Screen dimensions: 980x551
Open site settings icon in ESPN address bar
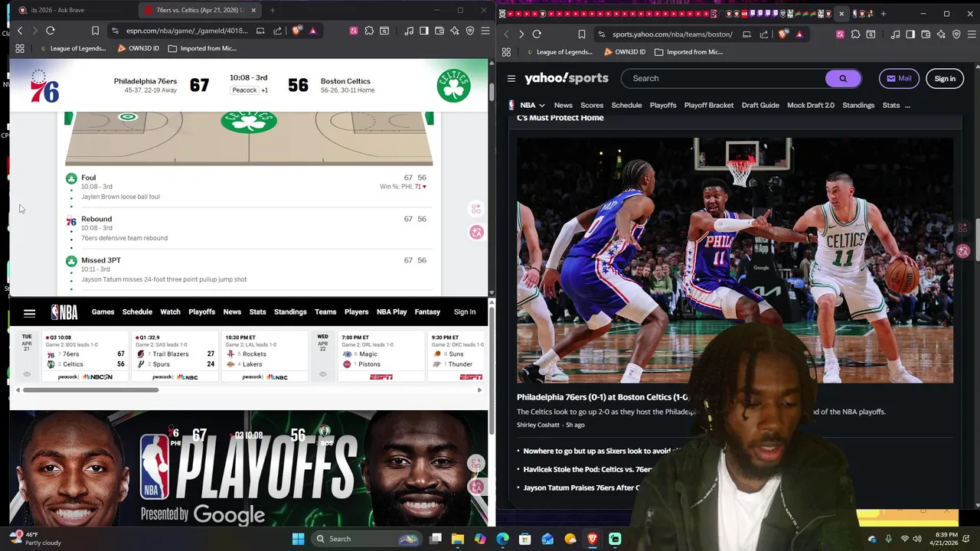(x=115, y=31)
